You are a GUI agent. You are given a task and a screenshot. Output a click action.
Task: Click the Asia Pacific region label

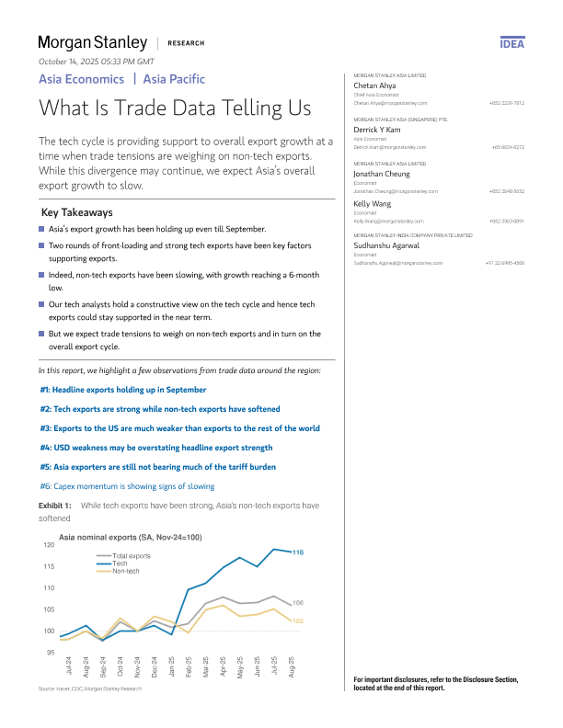(x=174, y=79)
